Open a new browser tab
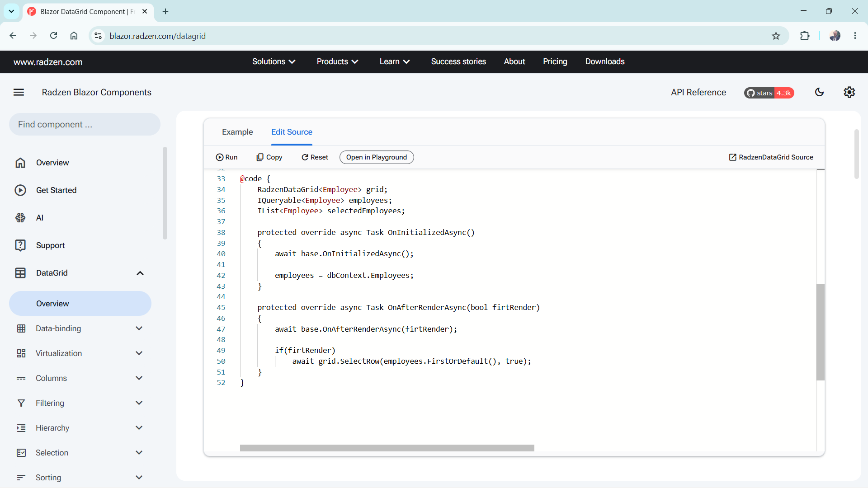Viewport: 868px width, 488px height. [165, 11]
